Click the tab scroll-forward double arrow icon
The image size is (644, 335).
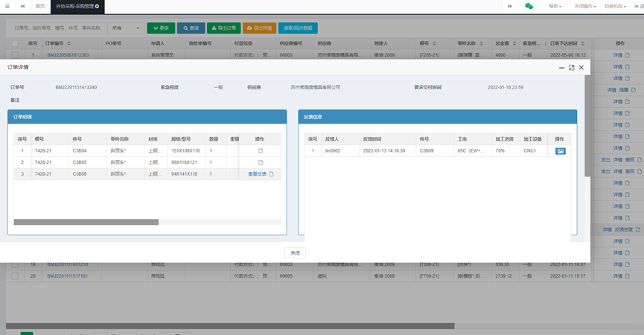click(x=509, y=6)
